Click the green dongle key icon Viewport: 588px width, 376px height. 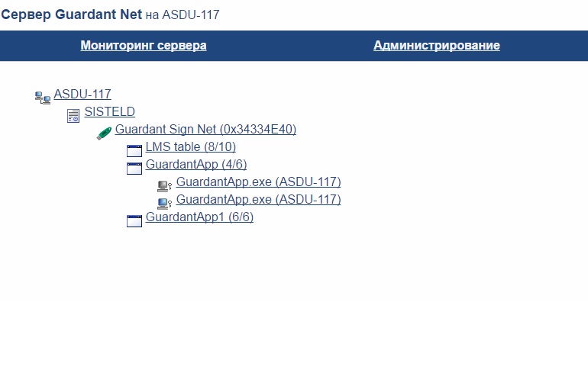[x=104, y=133]
